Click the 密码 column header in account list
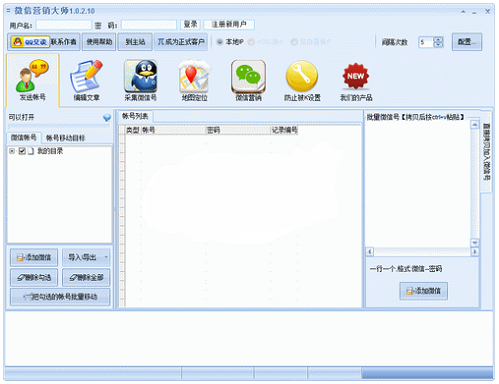499x384 pixels. [x=238, y=130]
